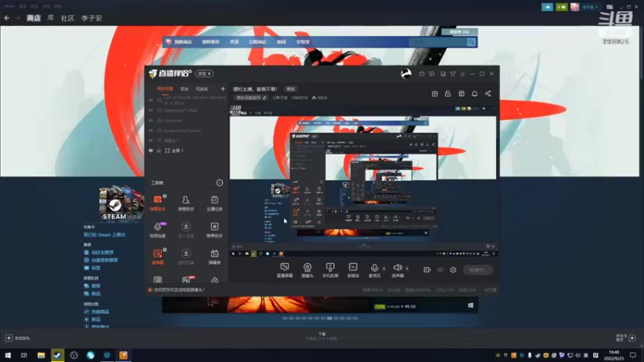Open the 主播任务 tool

coord(214,204)
